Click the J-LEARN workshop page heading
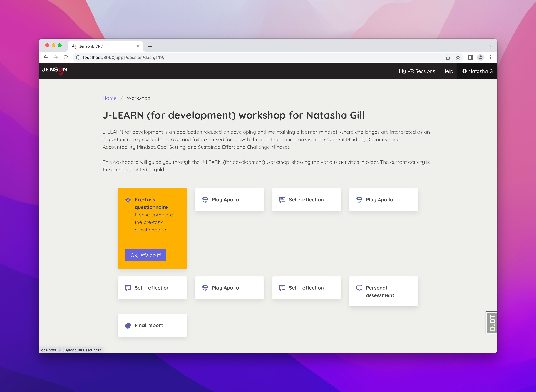 pyautogui.click(x=233, y=115)
